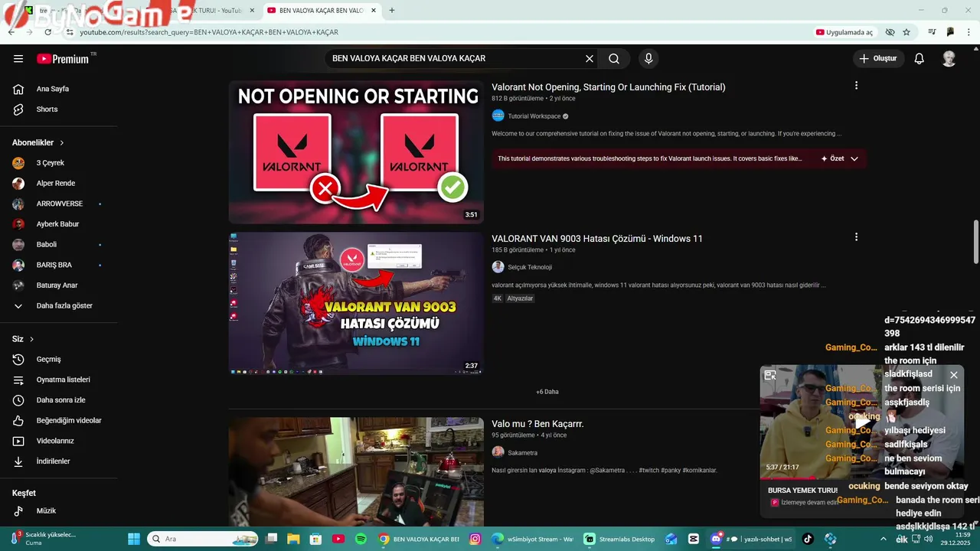The width and height of the screenshot is (980, 551).
Task: Close the miniplayer with the X
Action: 953,375
